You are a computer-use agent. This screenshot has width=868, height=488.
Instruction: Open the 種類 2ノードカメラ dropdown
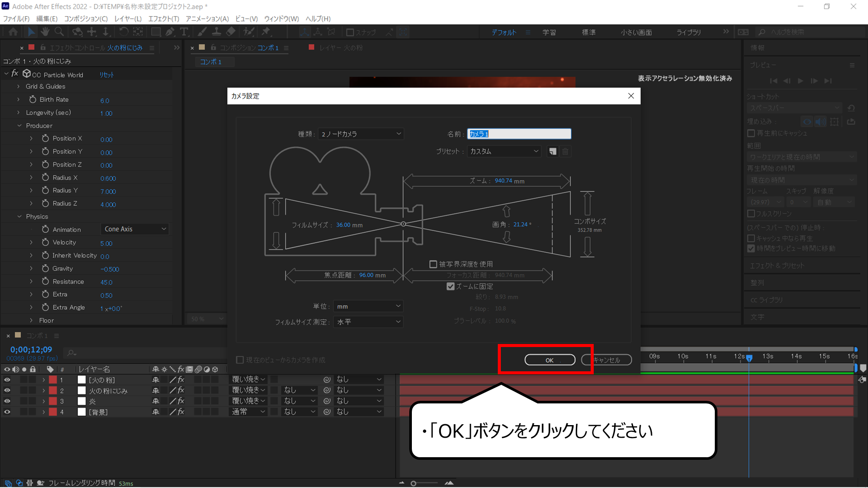tap(361, 134)
